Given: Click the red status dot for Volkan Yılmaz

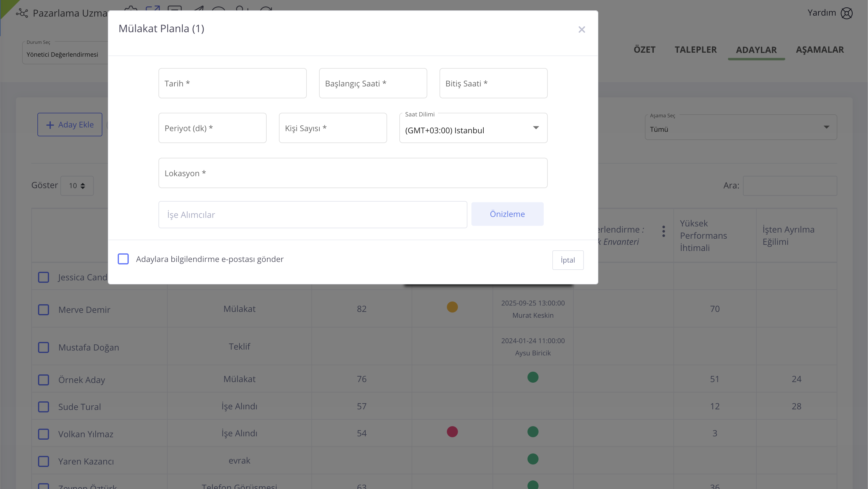Looking at the screenshot, I should tap(452, 432).
